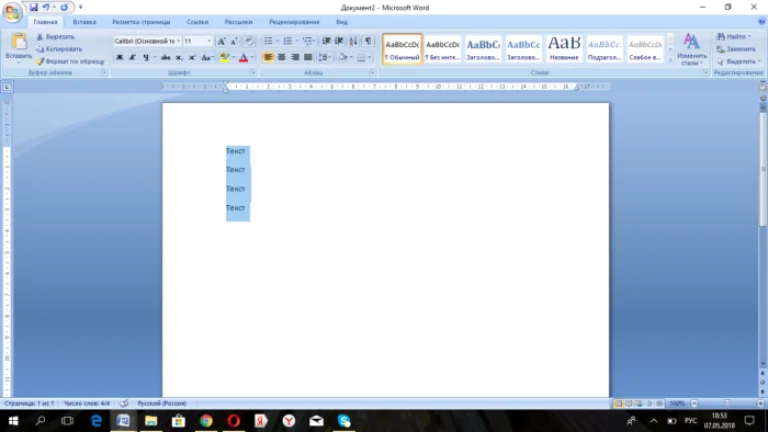Open Заменить (Replace) dialog
The height and width of the screenshot is (432, 768).
click(x=736, y=49)
